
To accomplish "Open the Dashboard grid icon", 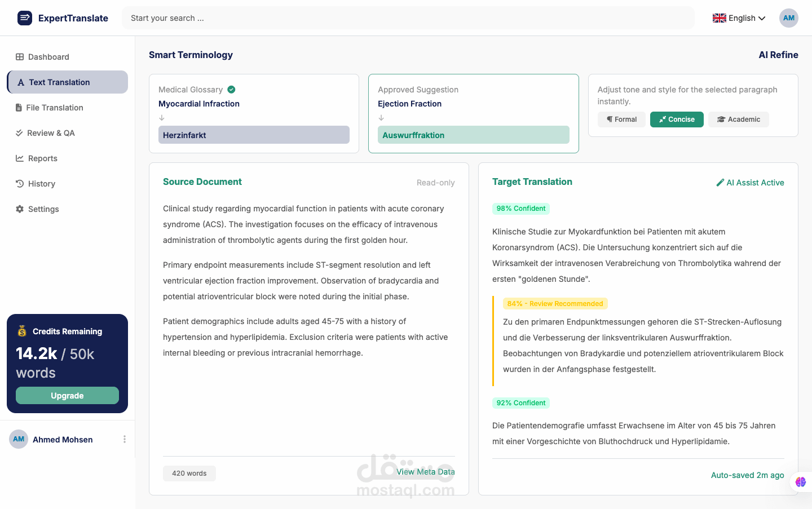I will (20, 57).
